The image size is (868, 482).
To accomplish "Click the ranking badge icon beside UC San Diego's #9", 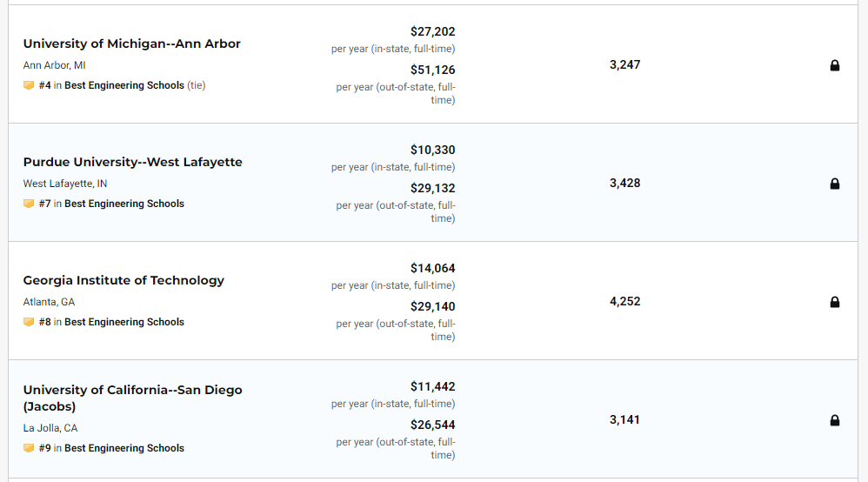I will 29,448.
